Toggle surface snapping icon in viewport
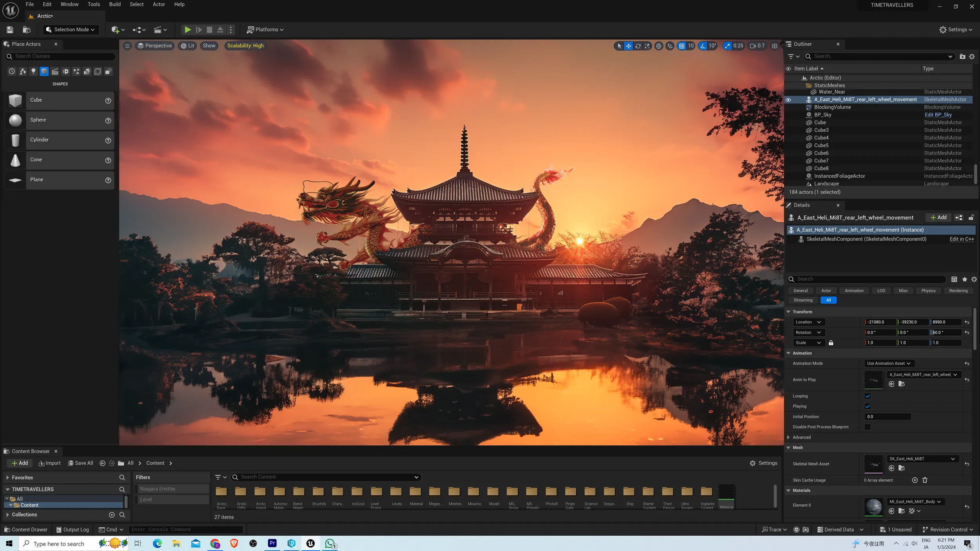980x551 pixels. coord(670,46)
